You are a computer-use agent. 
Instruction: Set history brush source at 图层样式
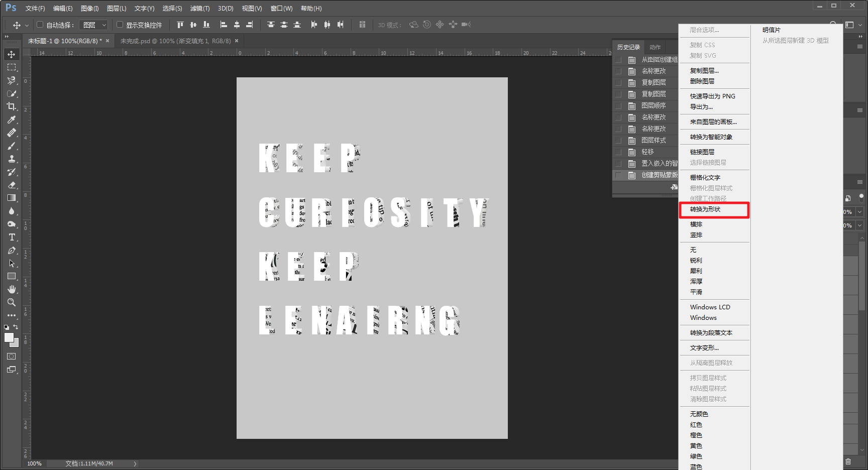pyautogui.click(x=618, y=141)
